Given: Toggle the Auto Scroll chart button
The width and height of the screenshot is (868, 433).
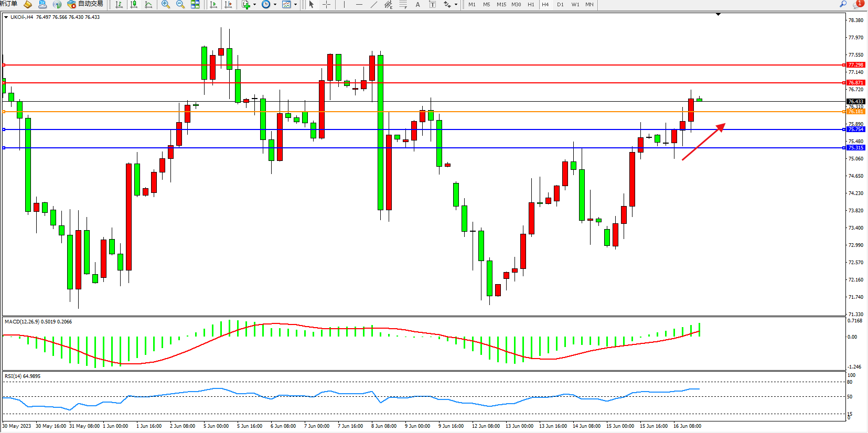Looking at the screenshot, I should click(213, 5).
